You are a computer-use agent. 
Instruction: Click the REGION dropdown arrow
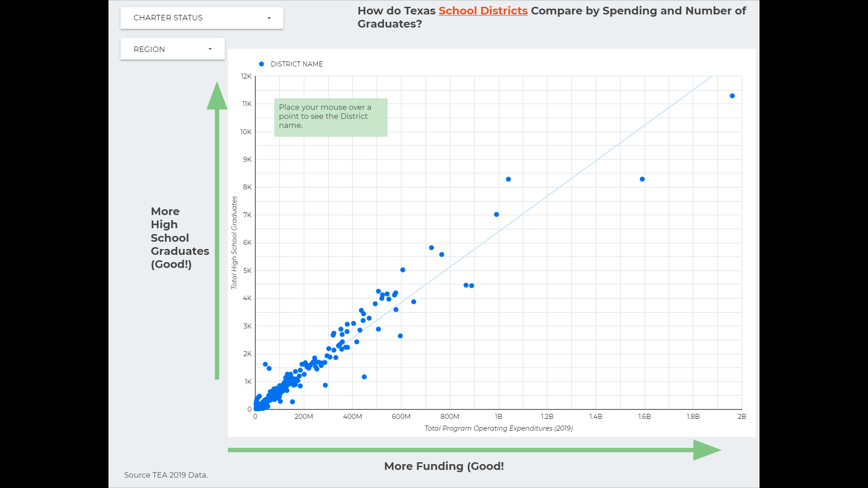click(210, 49)
